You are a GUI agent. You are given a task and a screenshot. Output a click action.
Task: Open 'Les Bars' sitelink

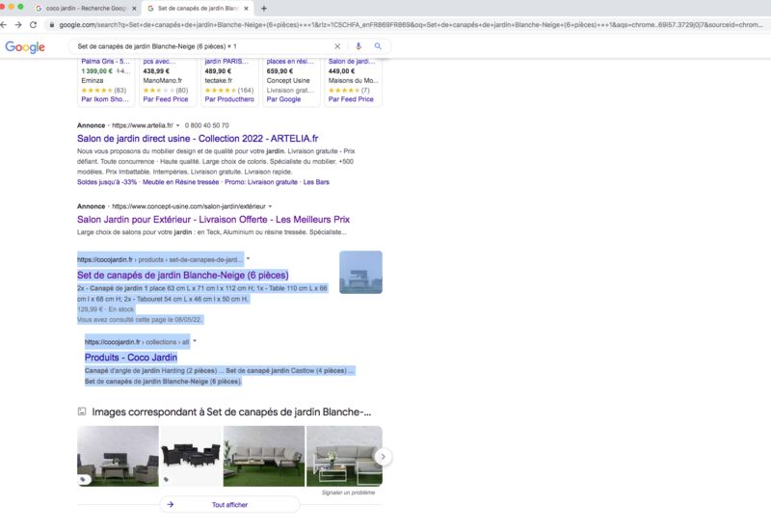pyautogui.click(x=316, y=182)
